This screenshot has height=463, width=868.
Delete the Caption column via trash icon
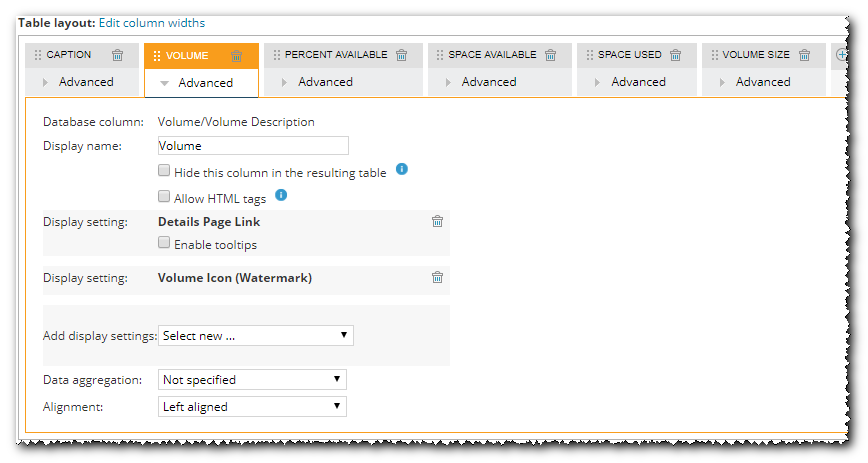(x=118, y=56)
